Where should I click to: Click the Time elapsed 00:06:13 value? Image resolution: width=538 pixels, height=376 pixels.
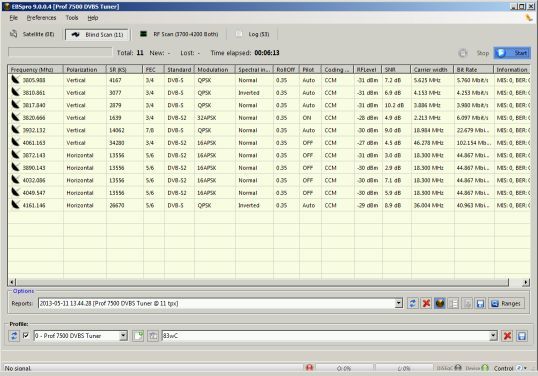(267, 52)
